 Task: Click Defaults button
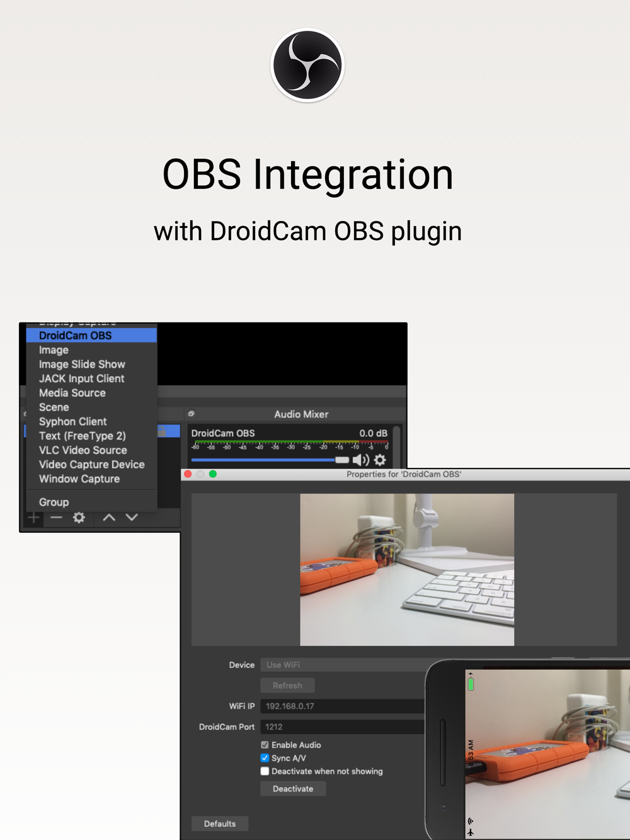(x=220, y=824)
